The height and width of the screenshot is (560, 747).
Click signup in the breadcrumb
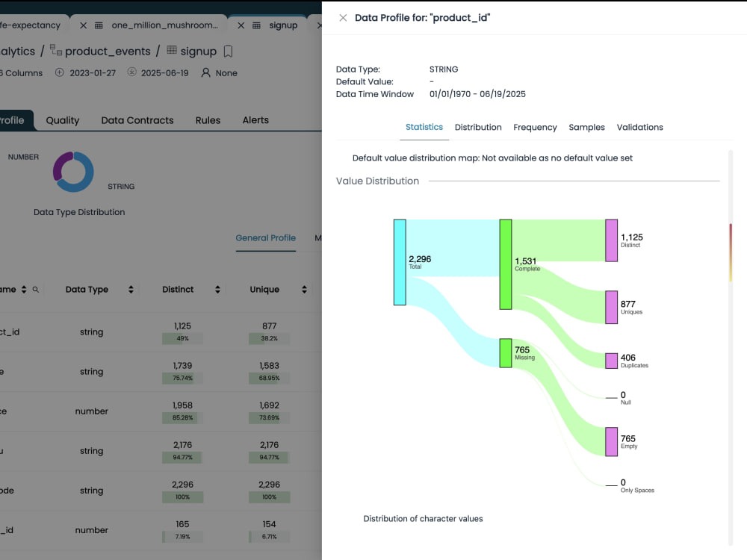tap(198, 51)
